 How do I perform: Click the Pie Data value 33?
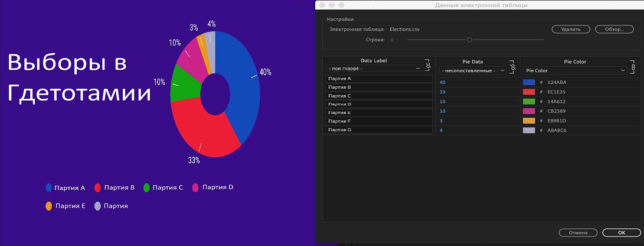click(442, 92)
